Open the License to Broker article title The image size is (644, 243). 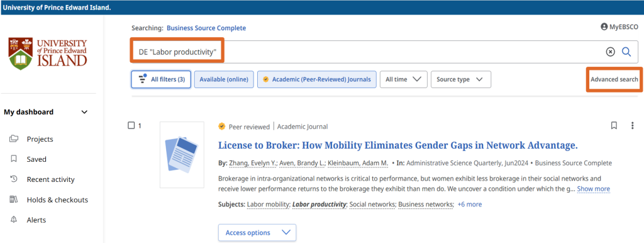(398, 145)
